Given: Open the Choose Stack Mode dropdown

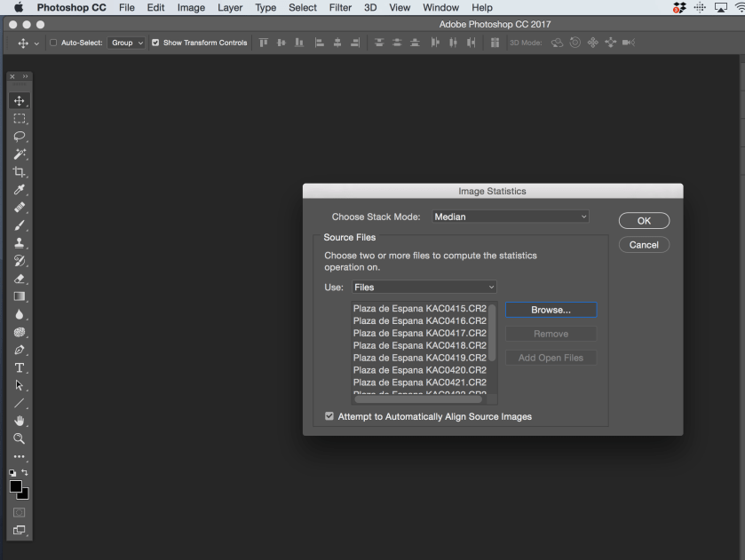Looking at the screenshot, I should click(x=510, y=217).
